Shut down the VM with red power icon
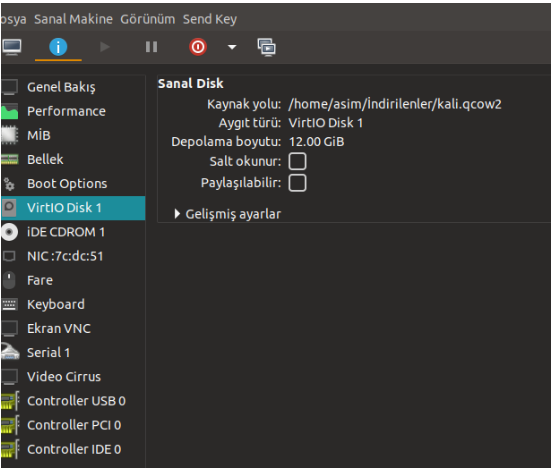 (198, 47)
